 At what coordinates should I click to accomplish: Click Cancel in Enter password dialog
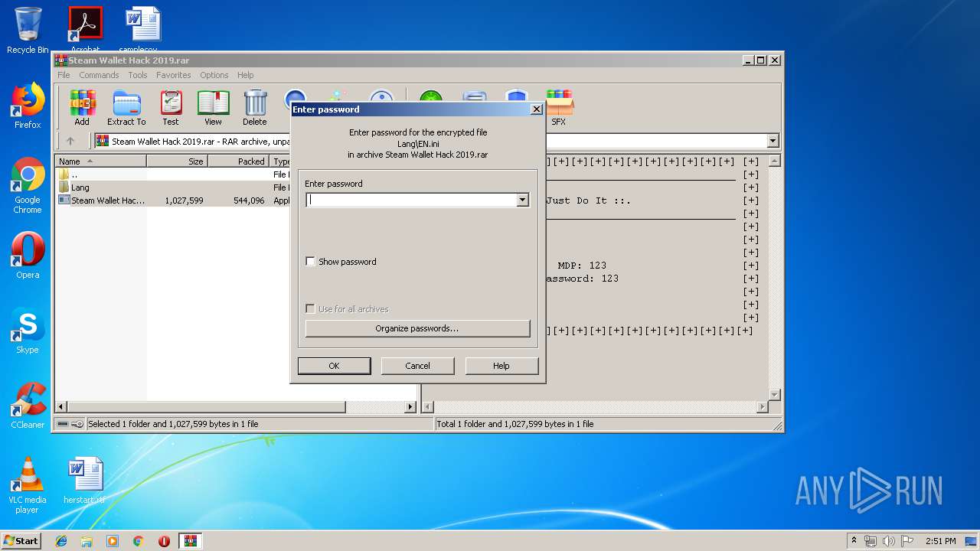[x=417, y=366]
